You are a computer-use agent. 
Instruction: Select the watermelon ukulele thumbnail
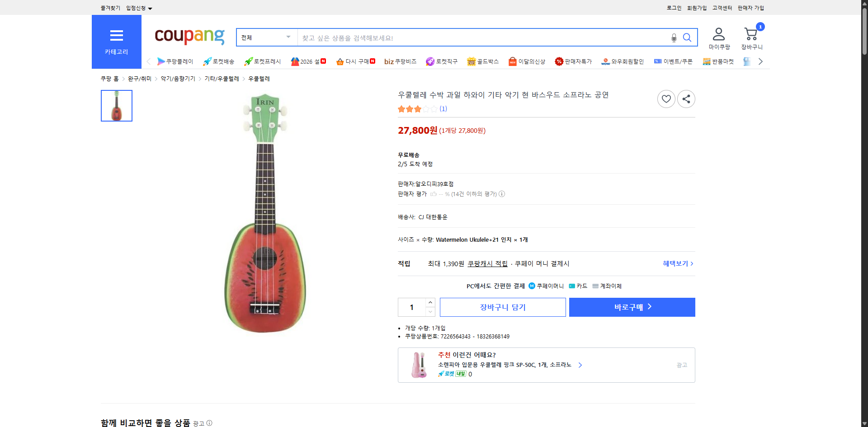[x=116, y=105]
